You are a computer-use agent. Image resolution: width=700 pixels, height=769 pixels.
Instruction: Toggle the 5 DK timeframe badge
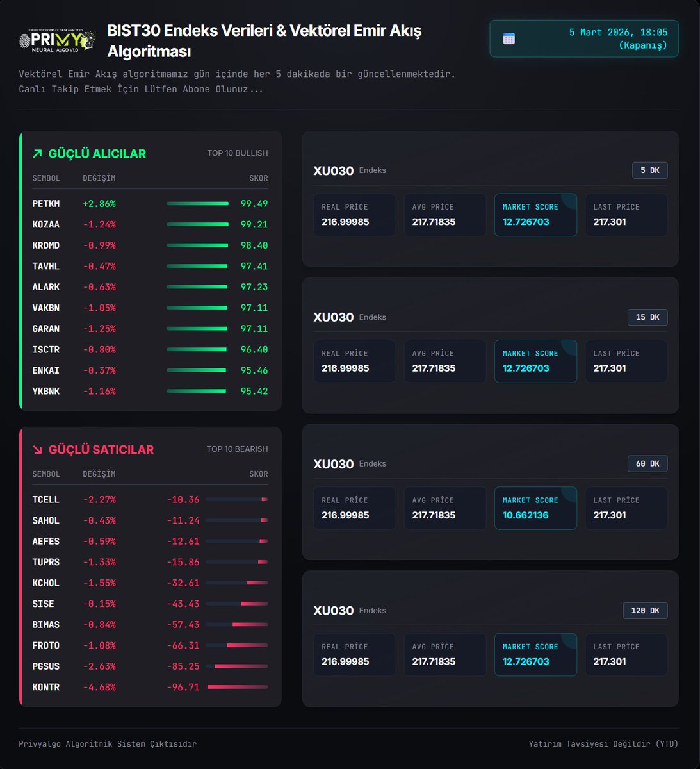[x=649, y=170]
